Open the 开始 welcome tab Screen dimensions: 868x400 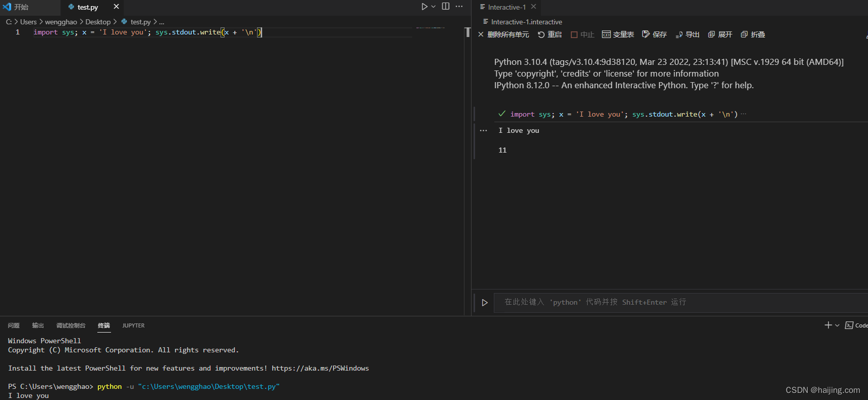[x=21, y=7]
